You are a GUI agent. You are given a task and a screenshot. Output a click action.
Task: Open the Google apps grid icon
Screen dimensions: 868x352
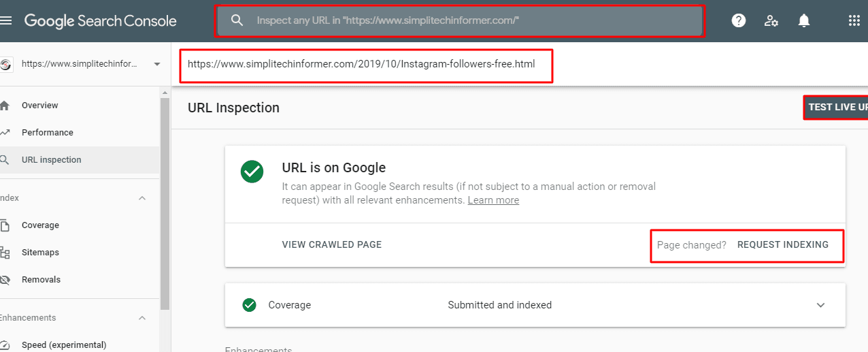click(854, 20)
